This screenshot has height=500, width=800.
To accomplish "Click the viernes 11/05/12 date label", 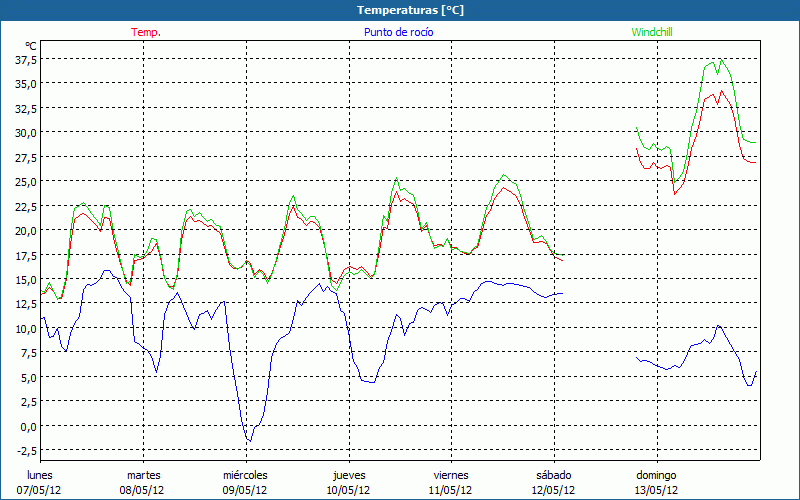I will tap(450, 482).
